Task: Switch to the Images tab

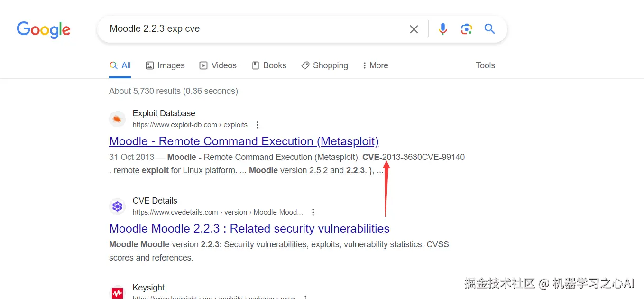Action: pyautogui.click(x=165, y=65)
